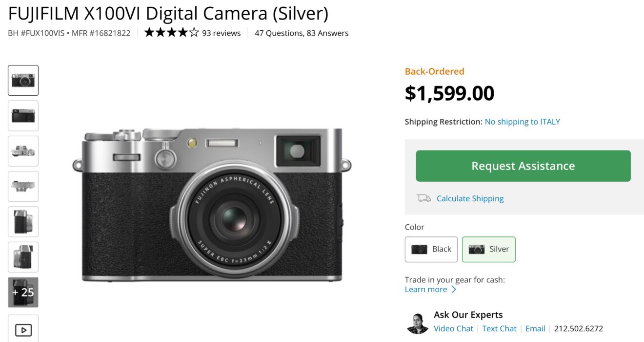Click the No shipping to ITALY link
Viewport: 644px width, 342px height.
click(x=522, y=122)
